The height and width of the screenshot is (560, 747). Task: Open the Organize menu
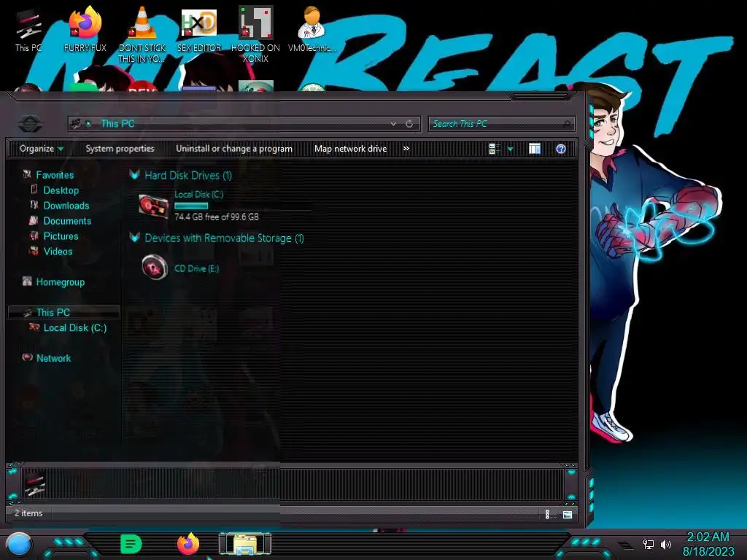pos(41,149)
